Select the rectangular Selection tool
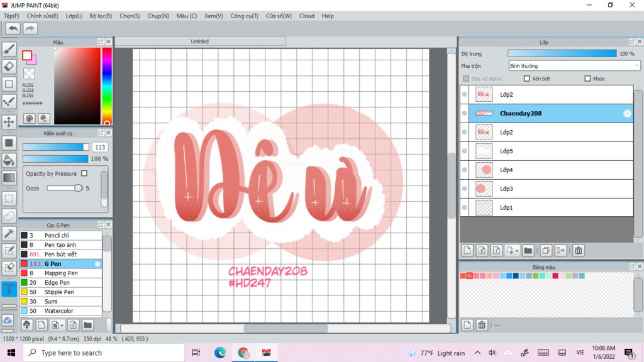Image resolution: width=644 pixels, height=362 pixels. 9,199
